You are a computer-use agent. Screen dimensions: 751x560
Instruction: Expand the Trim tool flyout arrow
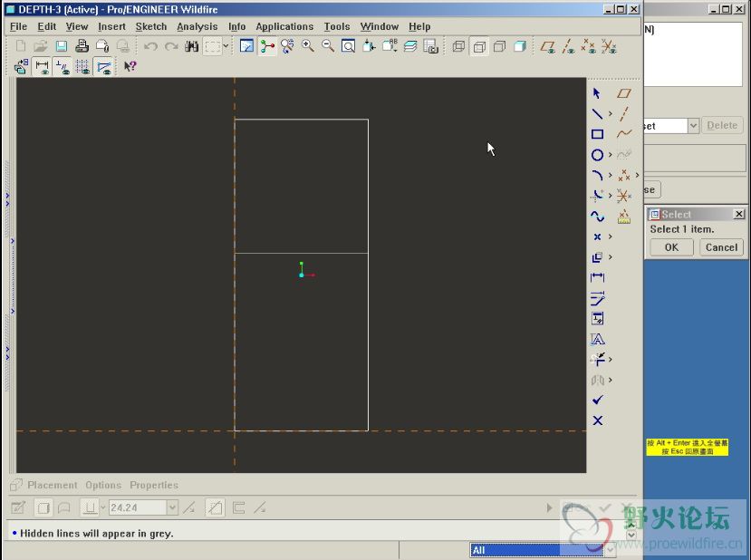point(611,359)
